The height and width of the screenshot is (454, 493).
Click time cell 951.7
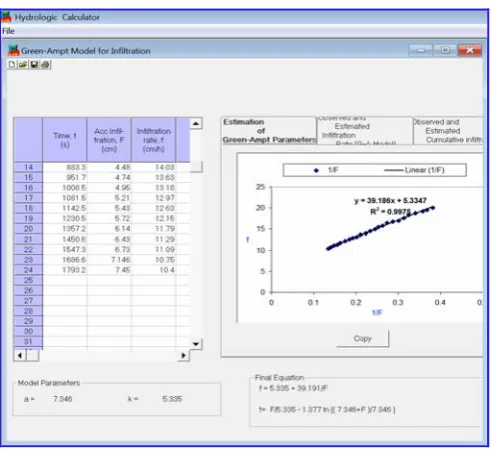(x=65, y=177)
